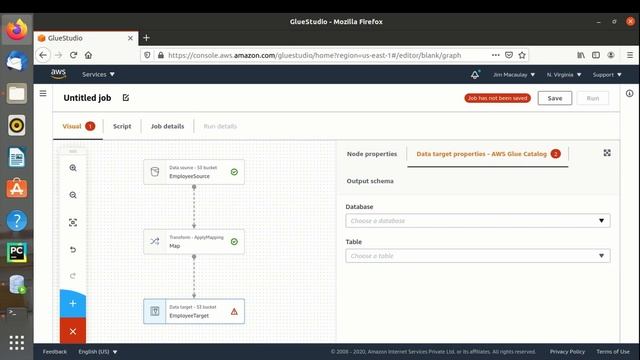The width and height of the screenshot is (640, 360).
Task: Zoom out of the job canvas
Action: pos(73,195)
